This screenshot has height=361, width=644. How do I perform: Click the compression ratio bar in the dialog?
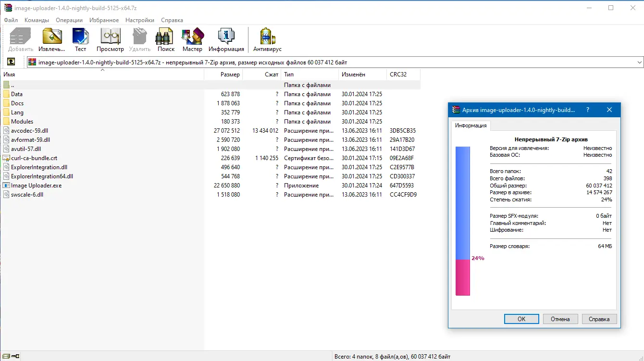[x=463, y=221]
